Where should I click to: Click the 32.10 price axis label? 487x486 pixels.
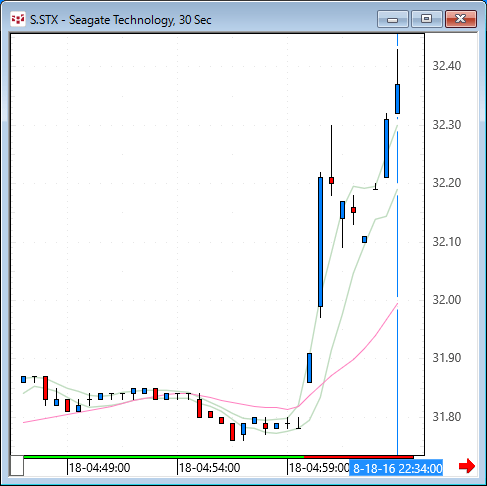click(x=447, y=241)
